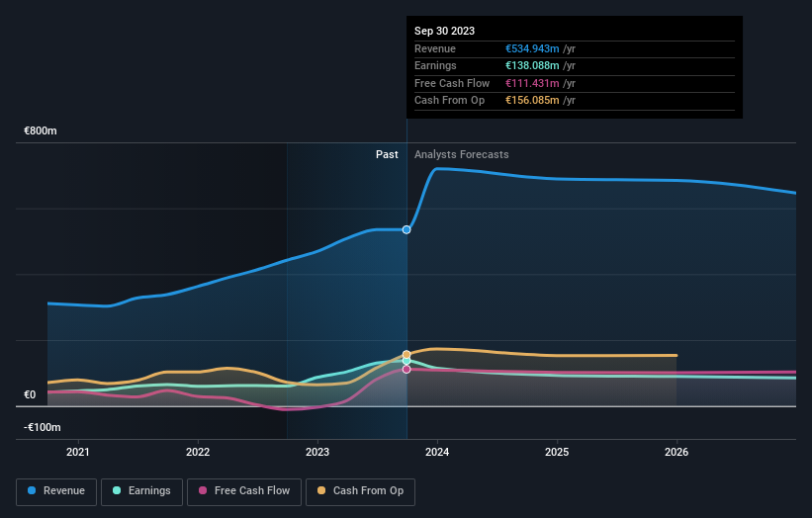Click the €0 y-axis label
This screenshot has width=812, height=518.
point(30,394)
